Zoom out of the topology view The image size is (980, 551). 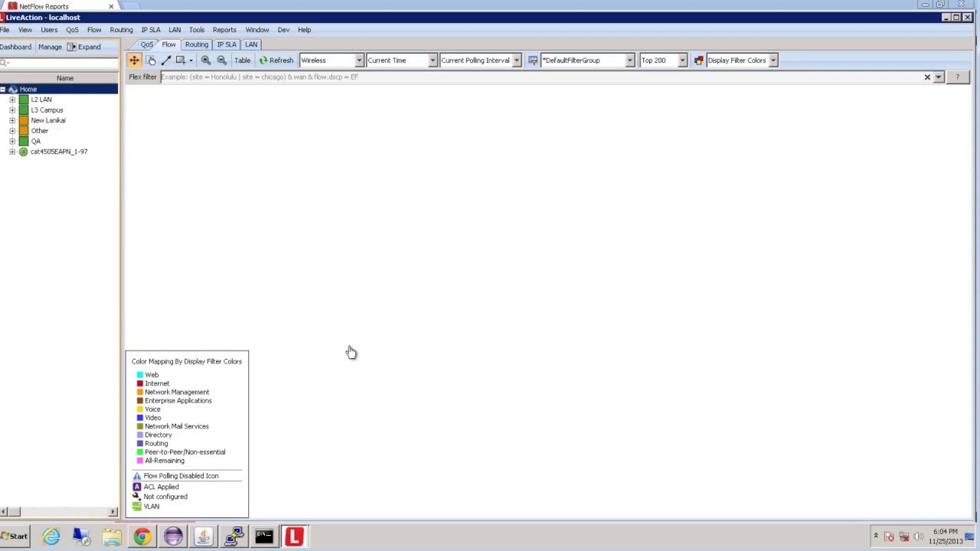[x=222, y=60]
